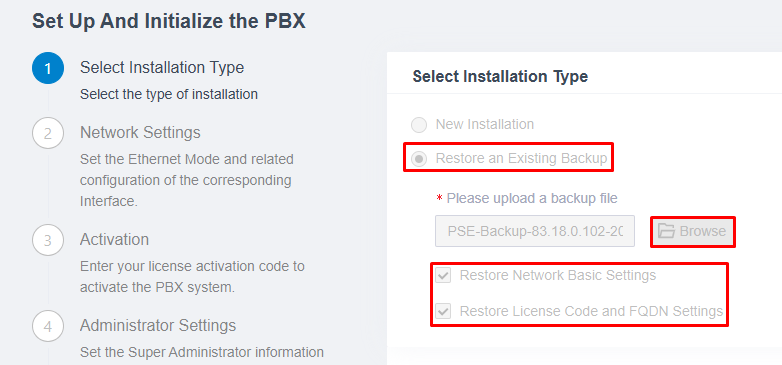782x365 pixels.
Task: Click the step 3 circle icon
Action: (x=48, y=240)
